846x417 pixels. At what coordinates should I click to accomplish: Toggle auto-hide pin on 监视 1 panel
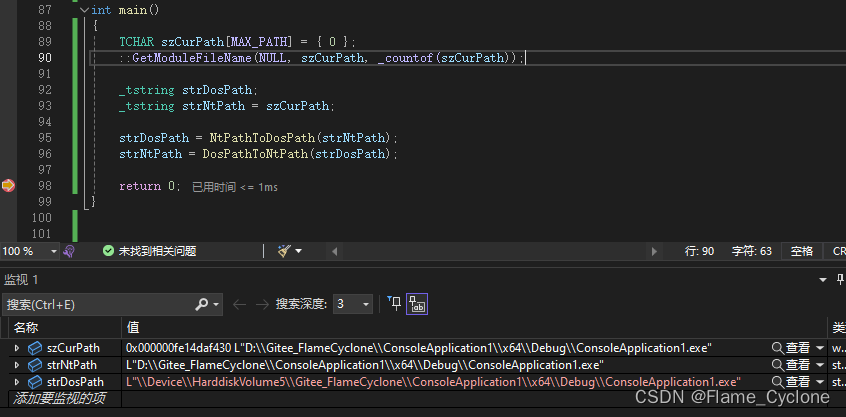tap(840, 279)
